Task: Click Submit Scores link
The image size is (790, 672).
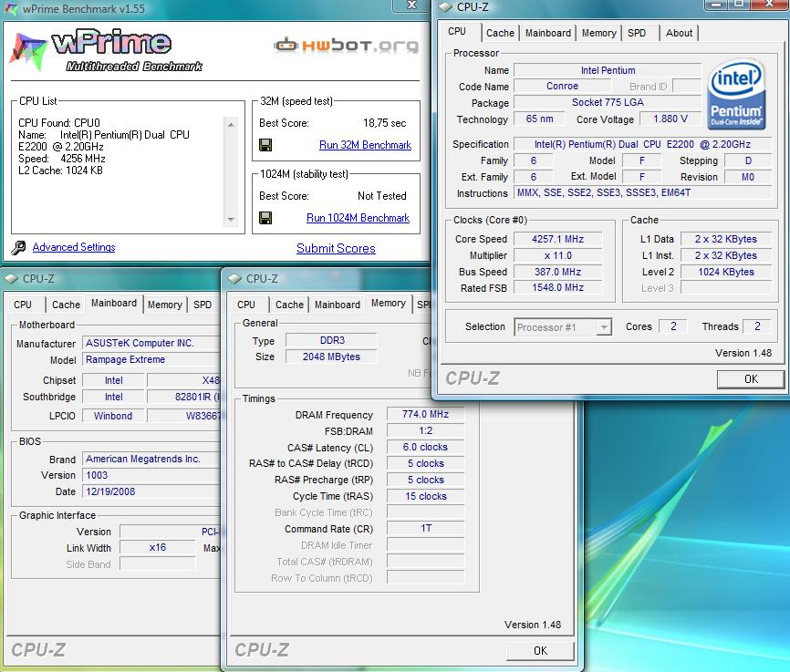Action: 336,248
